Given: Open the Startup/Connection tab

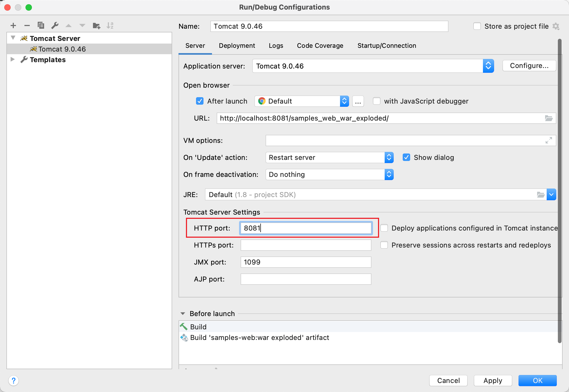Looking at the screenshot, I should coord(387,46).
